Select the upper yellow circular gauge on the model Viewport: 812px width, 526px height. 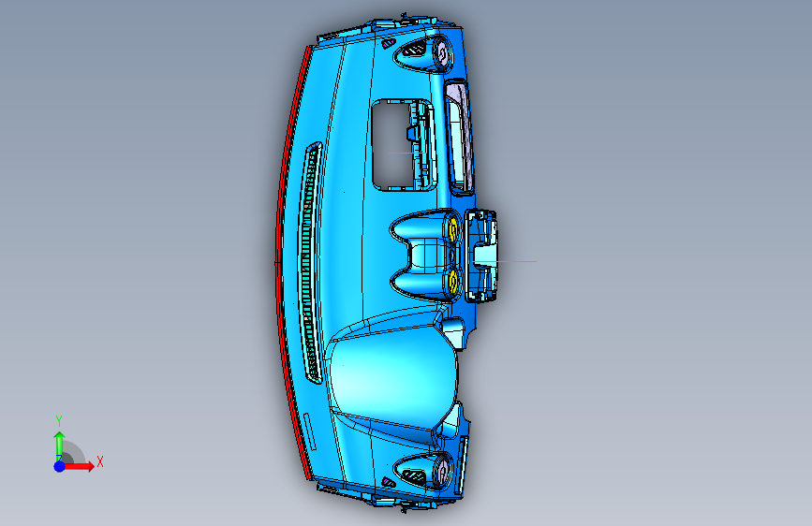click(x=452, y=229)
